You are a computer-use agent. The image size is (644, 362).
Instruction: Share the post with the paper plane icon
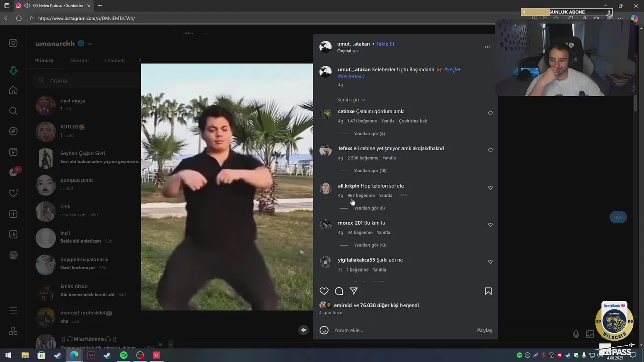pyautogui.click(x=354, y=291)
